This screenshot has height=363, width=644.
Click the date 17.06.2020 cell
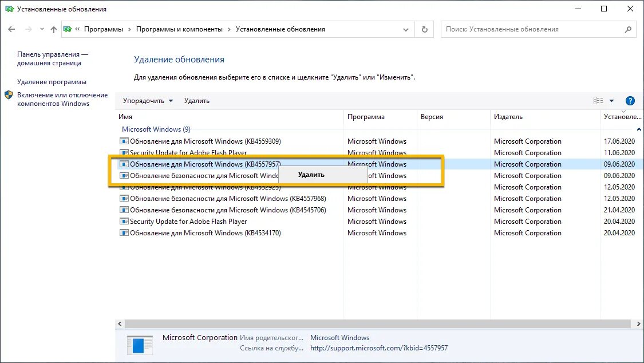click(x=619, y=141)
